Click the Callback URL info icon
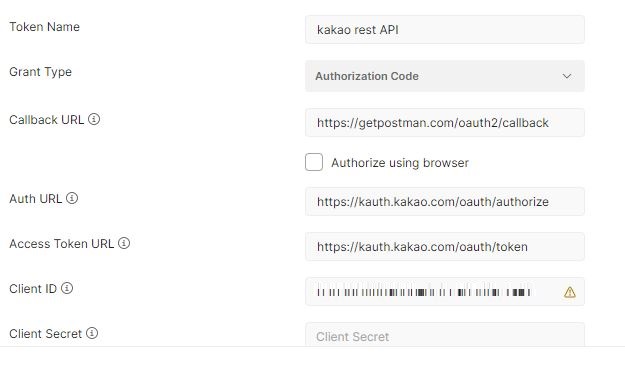Image resolution: width=625 pixels, height=370 pixels. (x=94, y=119)
